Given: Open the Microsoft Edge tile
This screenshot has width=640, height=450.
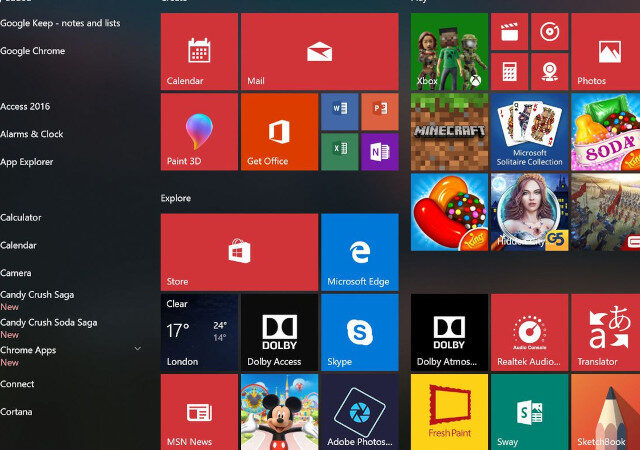Looking at the screenshot, I should (359, 252).
